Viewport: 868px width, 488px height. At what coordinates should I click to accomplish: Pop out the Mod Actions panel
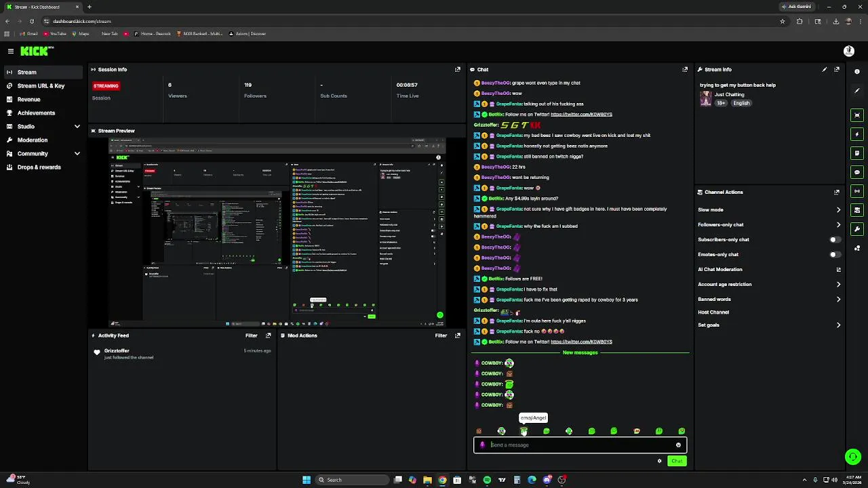click(x=457, y=335)
